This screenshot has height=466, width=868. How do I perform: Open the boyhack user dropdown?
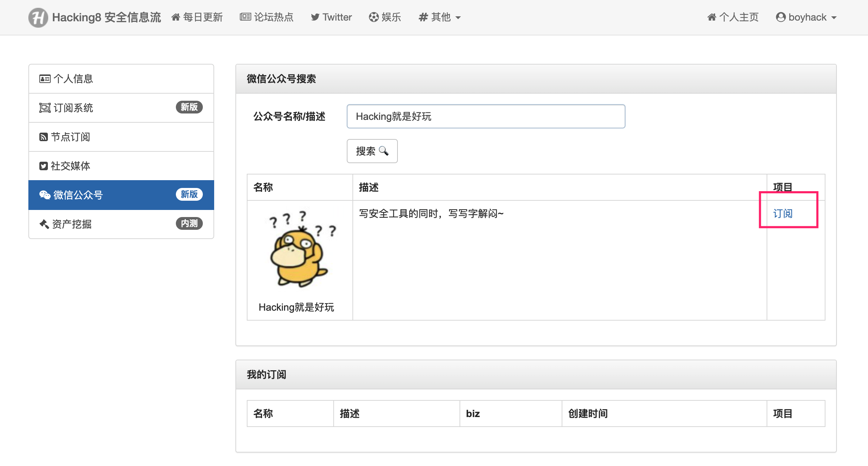806,17
